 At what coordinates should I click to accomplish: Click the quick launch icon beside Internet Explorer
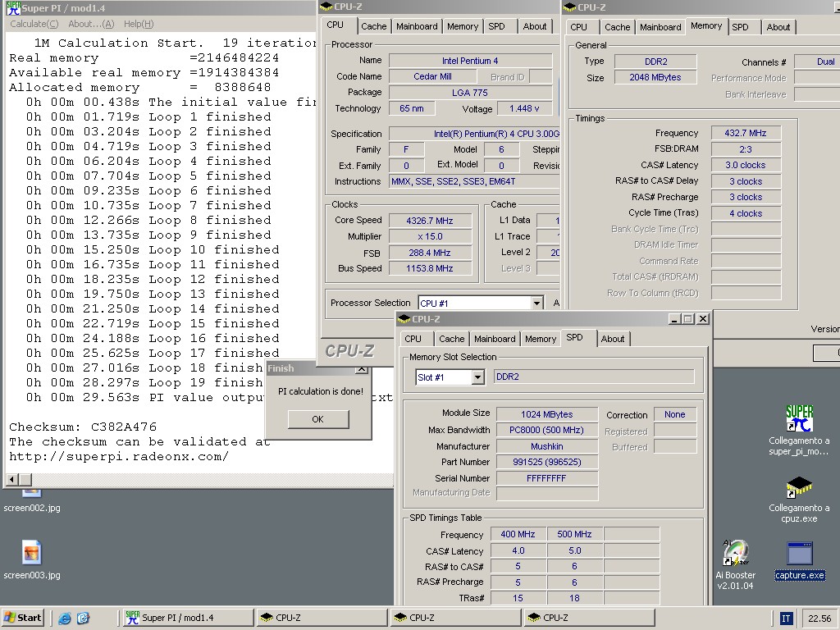tap(83, 619)
